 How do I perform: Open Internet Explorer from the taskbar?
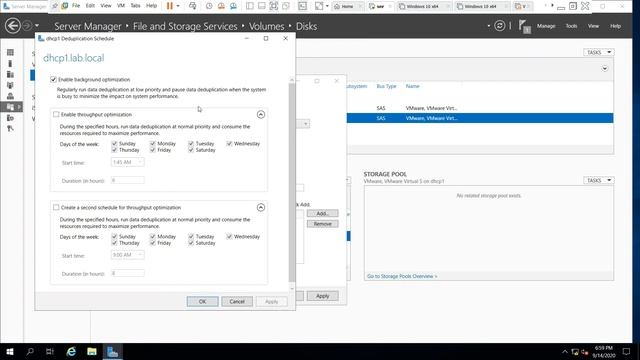pyautogui.click(x=71, y=351)
